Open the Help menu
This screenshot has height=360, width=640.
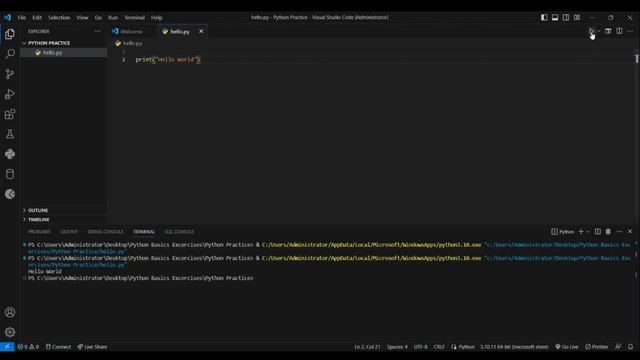pos(157,18)
